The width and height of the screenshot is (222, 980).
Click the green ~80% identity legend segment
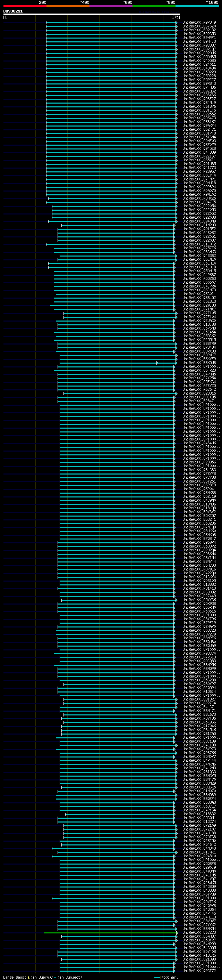pyautogui.click(x=154, y=6)
